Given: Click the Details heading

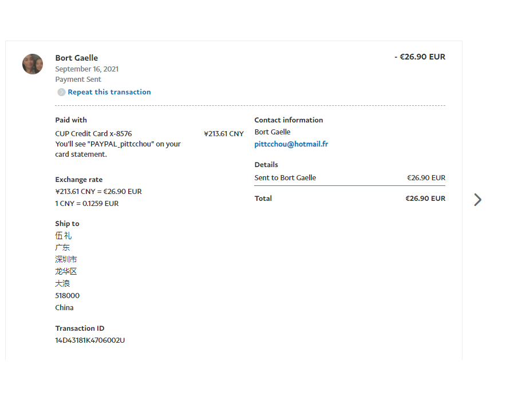Looking at the screenshot, I should (266, 165).
